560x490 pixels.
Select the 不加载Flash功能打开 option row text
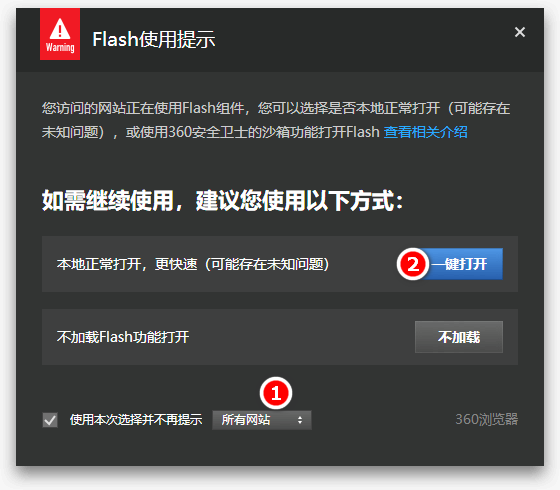[x=123, y=337]
